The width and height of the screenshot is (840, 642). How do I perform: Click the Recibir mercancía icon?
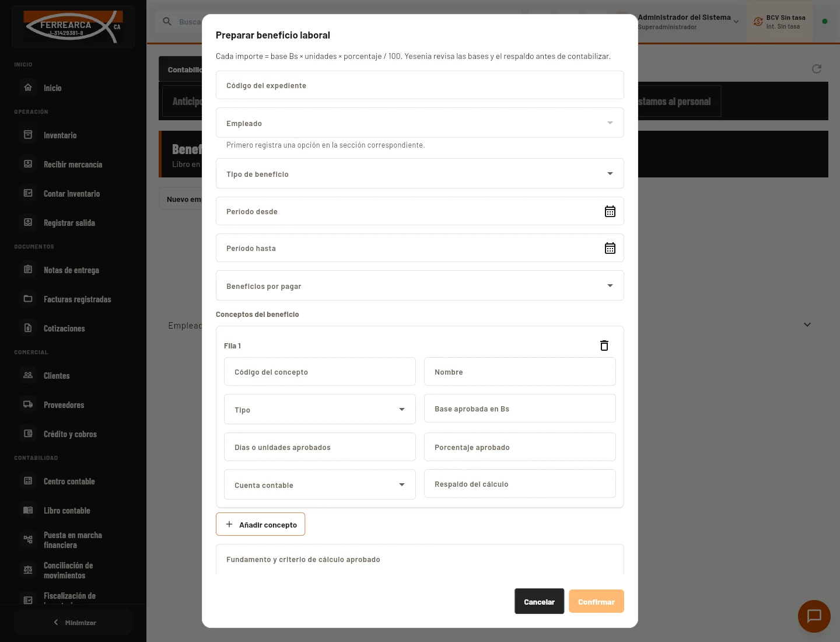pyautogui.click(x=28, y=164)
